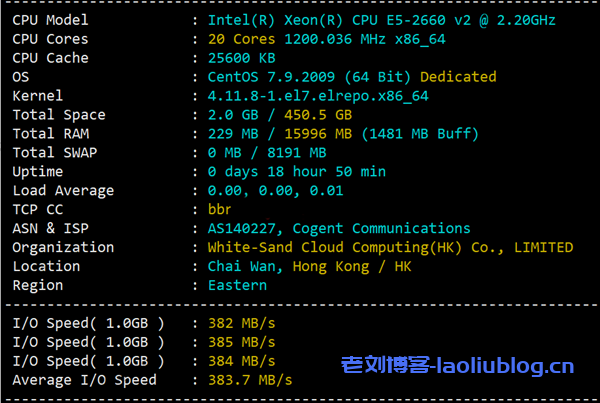
Task: Click the Load Average values
Action: (275, 191)
